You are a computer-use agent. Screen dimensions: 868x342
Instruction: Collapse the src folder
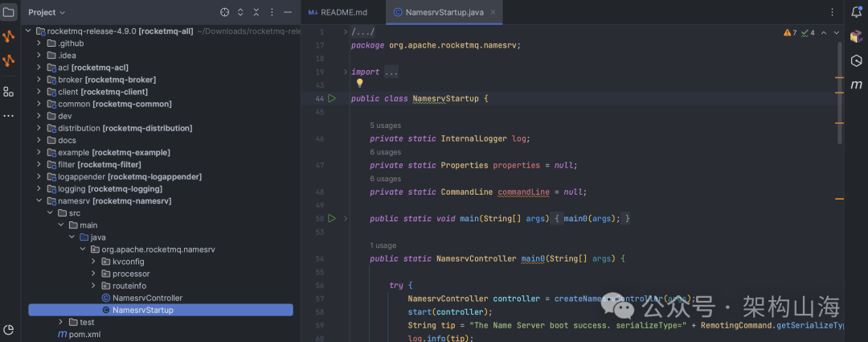tap(50, 213)
